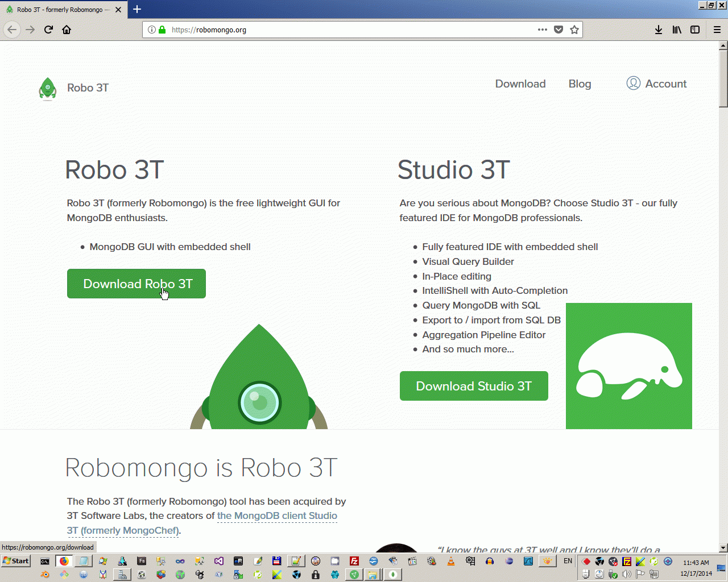Open the Firefox downloads panel

[x=659, y=30]
